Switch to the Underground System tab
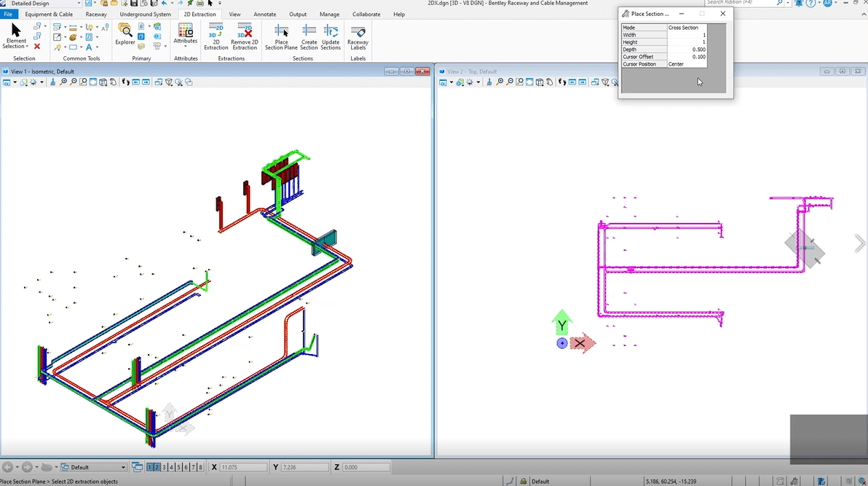The height and width of the screenshot is (486, 868). [145, 14]
